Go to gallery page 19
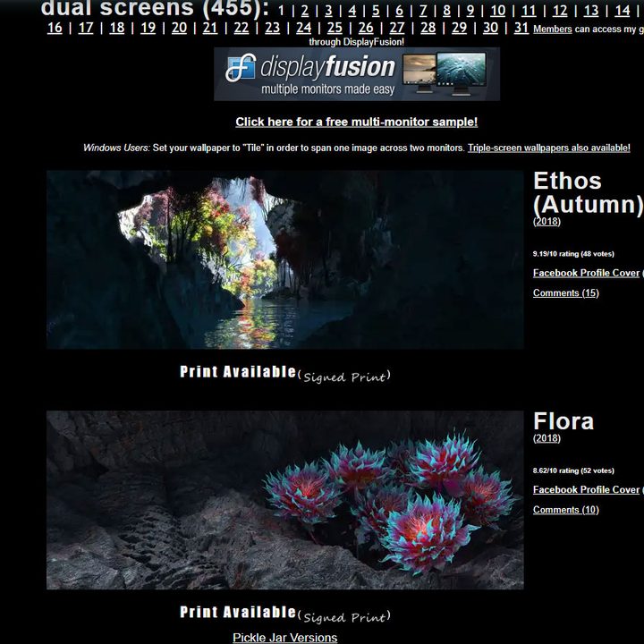Screen dimensions: 644x644 (148, 28)
